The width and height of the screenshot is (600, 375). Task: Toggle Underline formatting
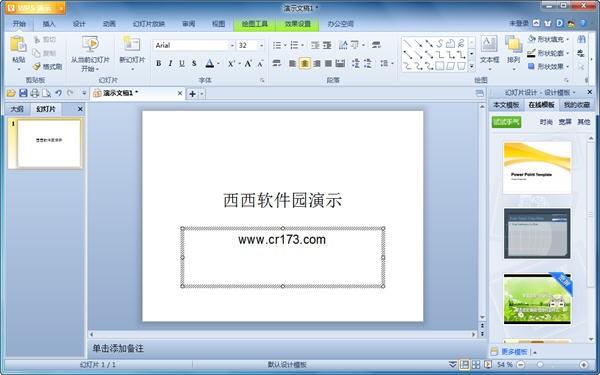pos(182,64)
